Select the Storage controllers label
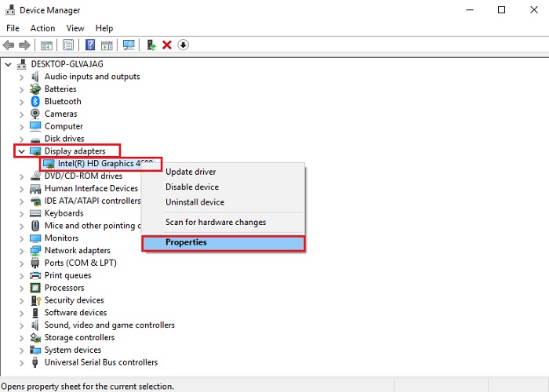The height and width of the screenshot is (392, 549). (x=79, y=337)
